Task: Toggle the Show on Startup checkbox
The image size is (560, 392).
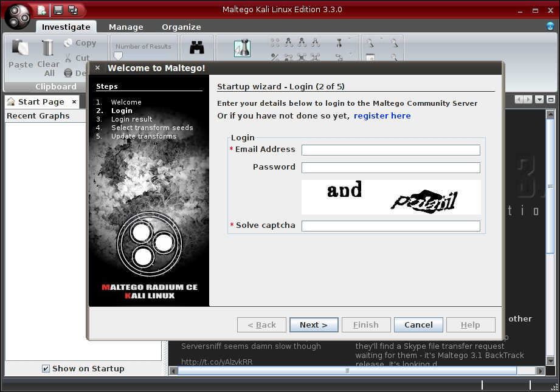Action: (46, 368)
